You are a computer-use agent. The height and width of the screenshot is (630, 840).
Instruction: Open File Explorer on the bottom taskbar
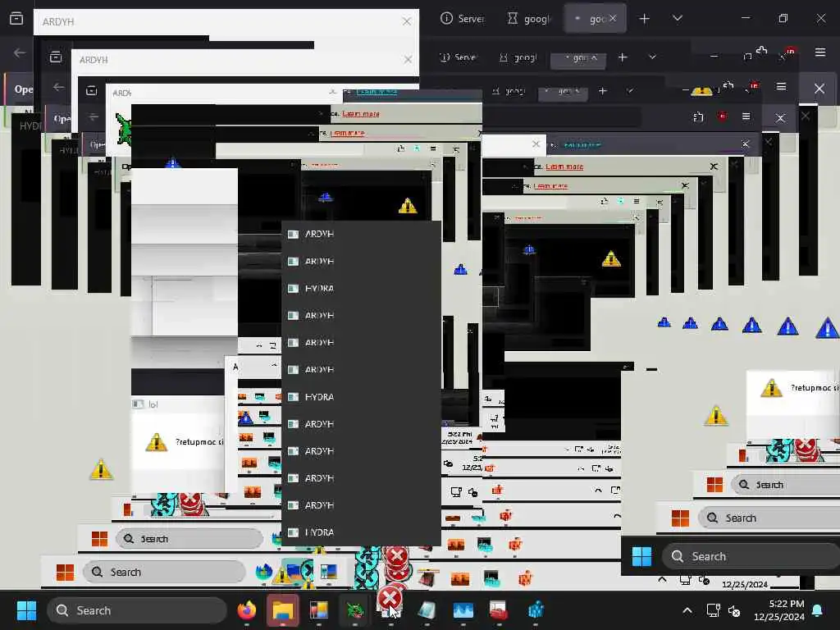pos(283,610)
